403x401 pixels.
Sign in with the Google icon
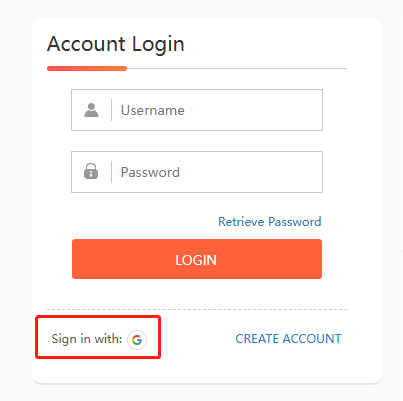point(137,340)
